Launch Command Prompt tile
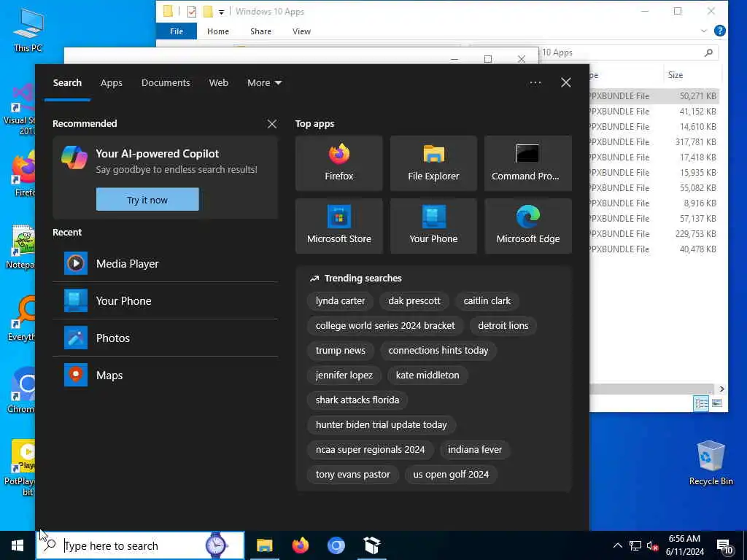This screenshot has height=560, width=747. 528,163
